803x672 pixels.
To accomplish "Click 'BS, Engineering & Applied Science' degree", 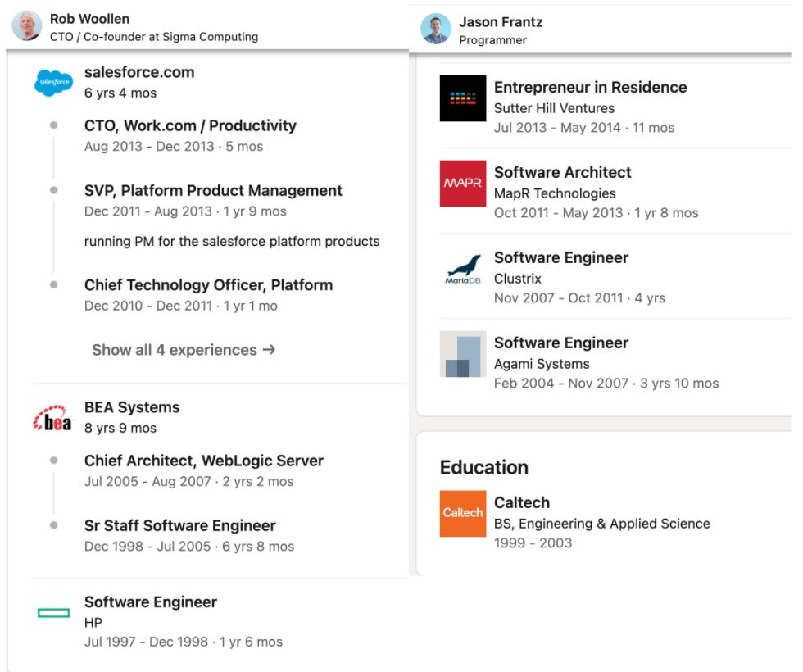I will point(601,524).
